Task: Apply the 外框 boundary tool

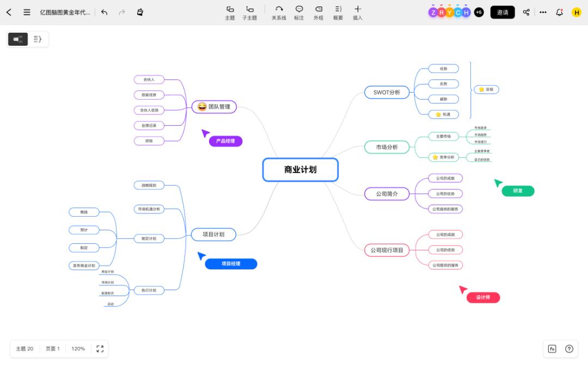Action: pos(318,12)
